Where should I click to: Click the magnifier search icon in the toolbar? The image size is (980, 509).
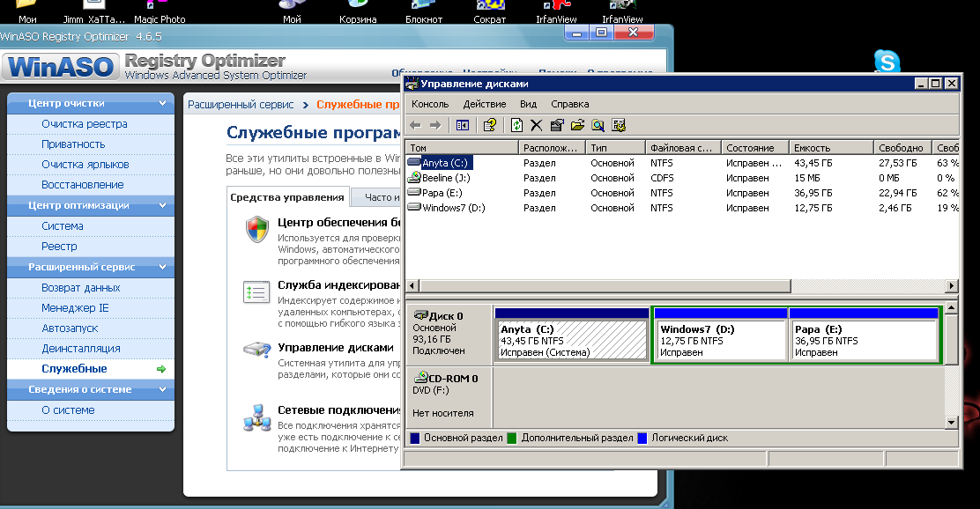pyautogui.click(x=598, y=126)
